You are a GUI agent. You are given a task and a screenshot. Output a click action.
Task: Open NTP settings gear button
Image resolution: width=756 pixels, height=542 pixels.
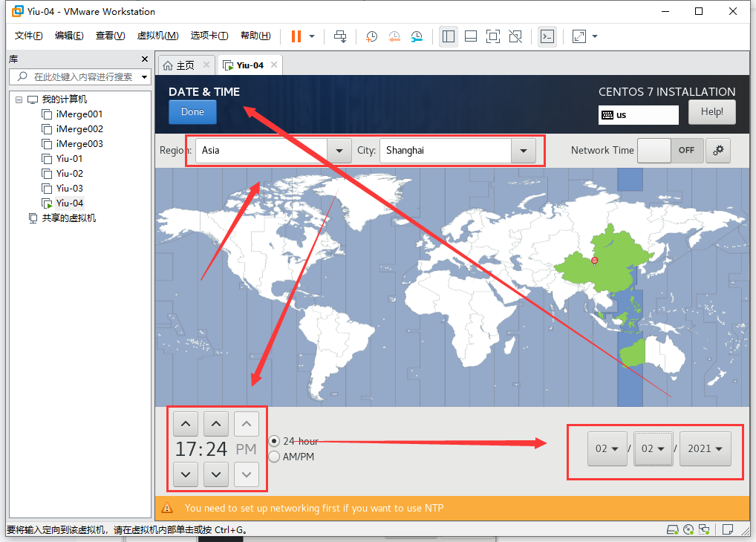(x=718, y=151)
